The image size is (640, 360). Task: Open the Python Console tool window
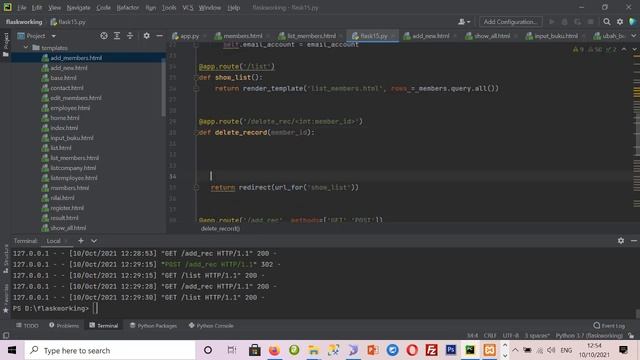click(211, 326)
